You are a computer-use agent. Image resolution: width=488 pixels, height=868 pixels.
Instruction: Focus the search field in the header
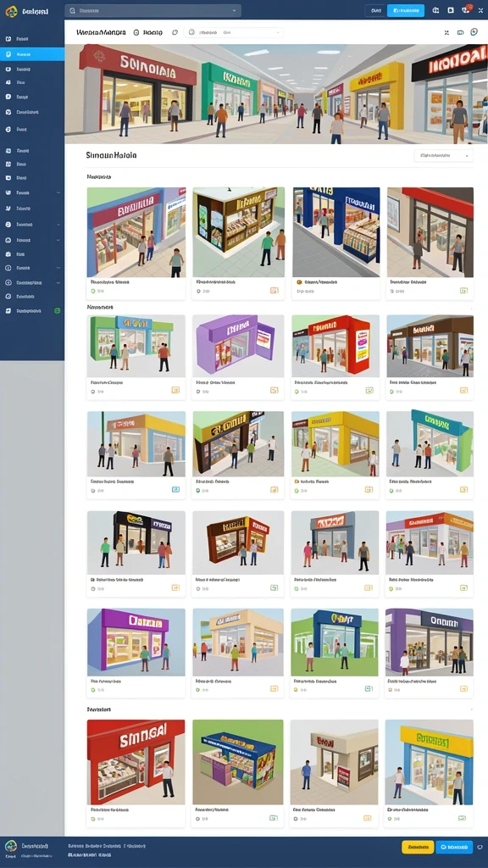(152, 10)
